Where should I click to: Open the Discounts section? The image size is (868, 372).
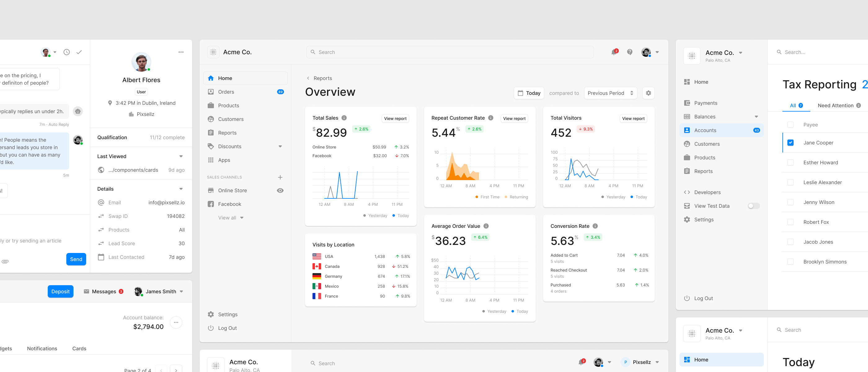[x=230, y=146]
